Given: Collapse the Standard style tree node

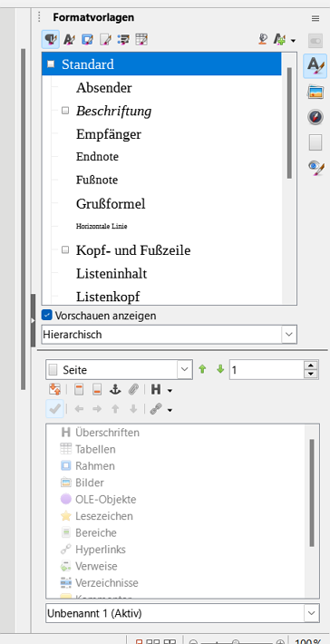Looking at the screenshot, I should [x=51, y=64].
